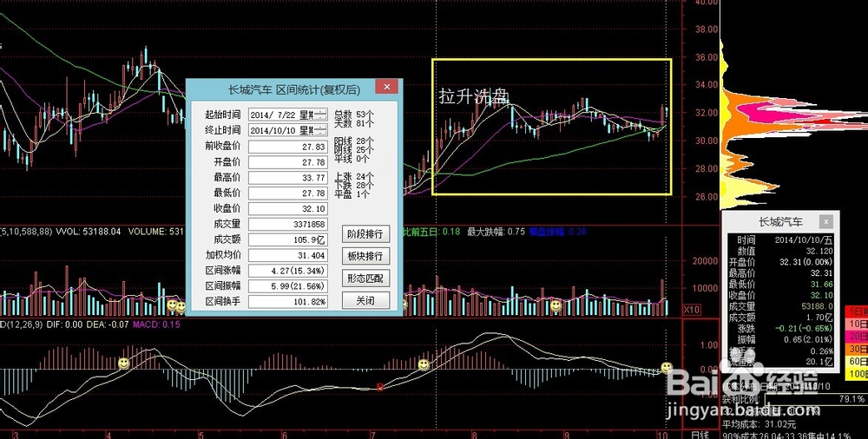Image resolution: width=868 pixels, height=439 pixels.
Task: Click the 数值 value 32.120 in the info panel
Action: pos(819,251)
